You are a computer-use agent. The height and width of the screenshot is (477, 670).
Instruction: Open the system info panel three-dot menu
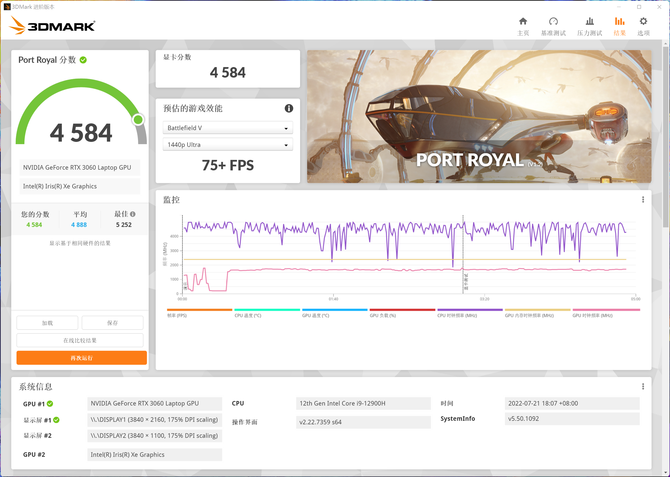pos(643,386)
